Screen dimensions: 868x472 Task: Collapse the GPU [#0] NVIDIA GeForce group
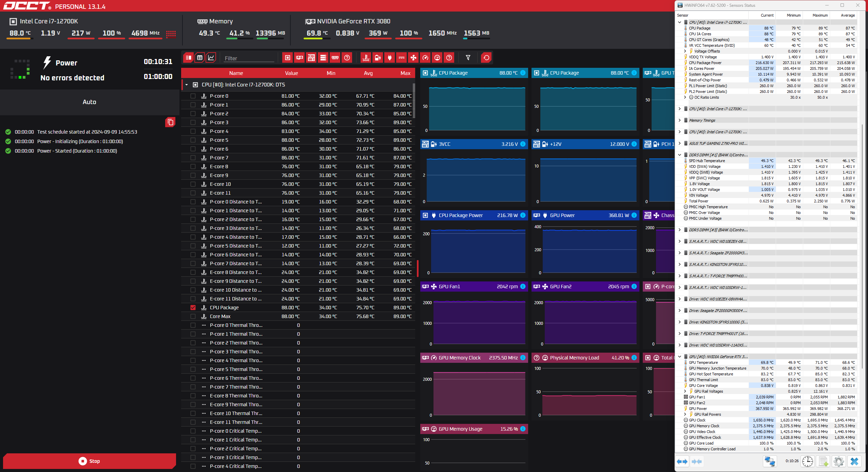click(679, 357)
